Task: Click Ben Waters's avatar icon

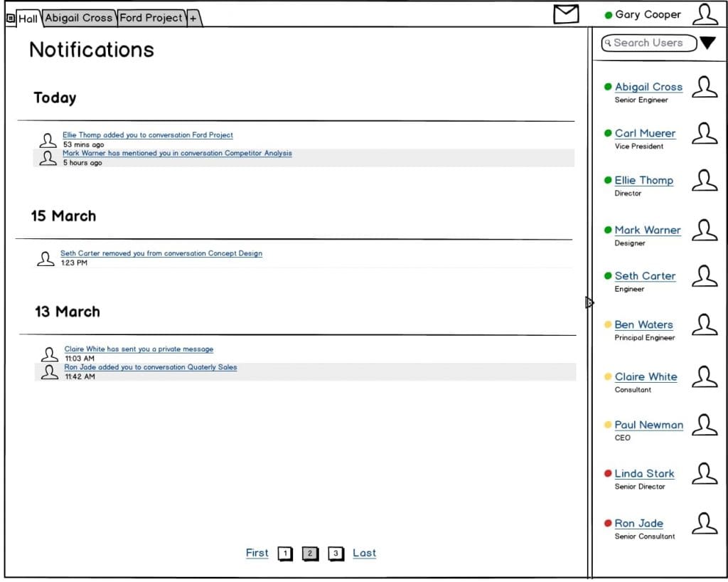Action: [x=705, y=324]
